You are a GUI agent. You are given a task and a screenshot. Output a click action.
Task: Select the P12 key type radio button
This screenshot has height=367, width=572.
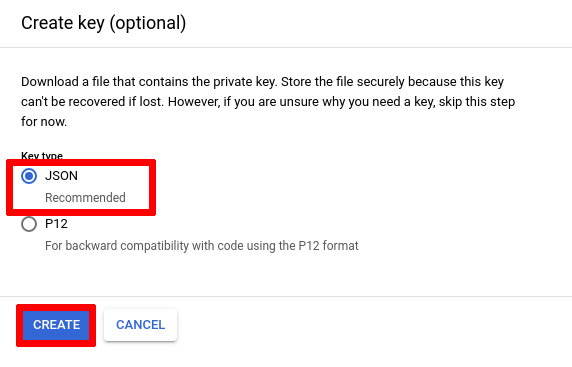(29, 224)
